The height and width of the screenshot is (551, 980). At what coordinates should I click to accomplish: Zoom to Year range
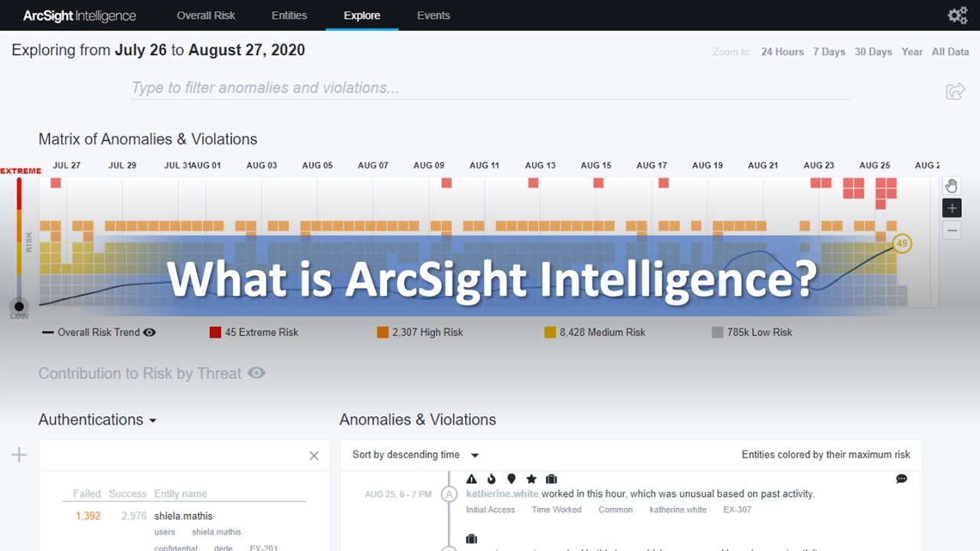[x=912, y=52]
